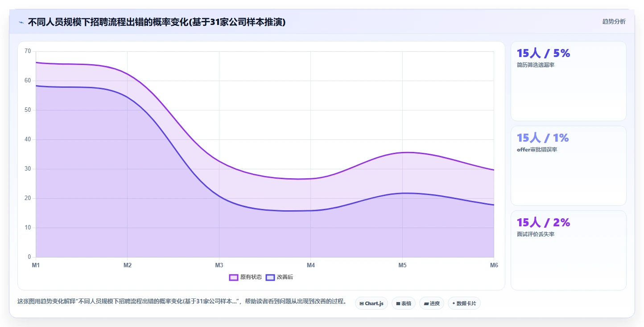Click the M5 axis label
The height and width of the screenshot is (327, 644).
402,266
